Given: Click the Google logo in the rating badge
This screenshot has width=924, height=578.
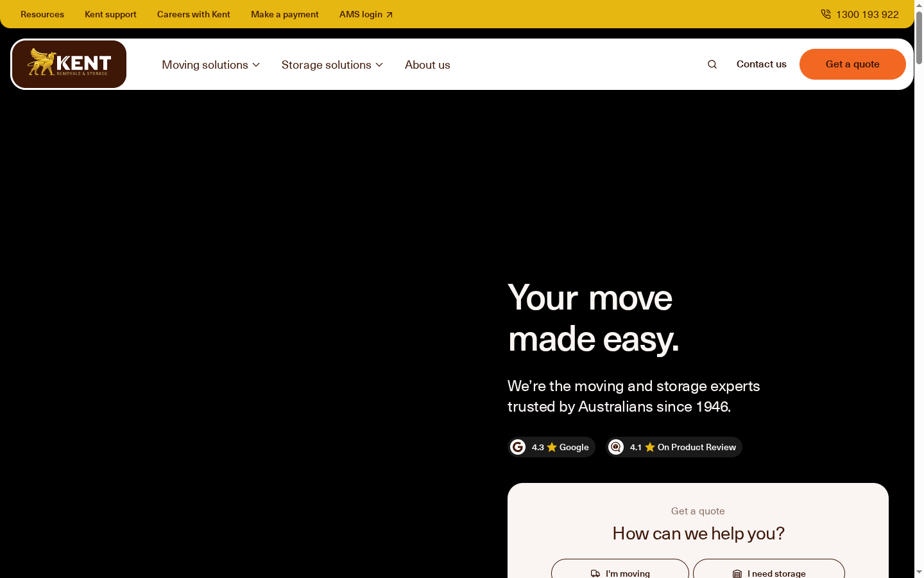Looking at the screenshot, I should (518, 447).
